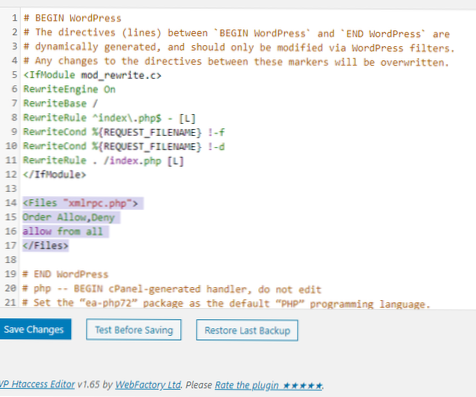
Task: Click the comment line starting 'Any changes'
Action: coord(236,61)
